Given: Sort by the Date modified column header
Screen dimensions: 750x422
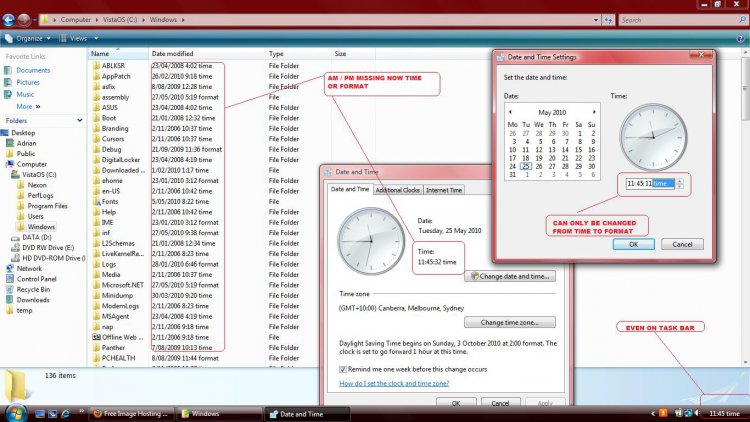Looking at the screenshot, I should pyautogui.click(x=206, y=54).
